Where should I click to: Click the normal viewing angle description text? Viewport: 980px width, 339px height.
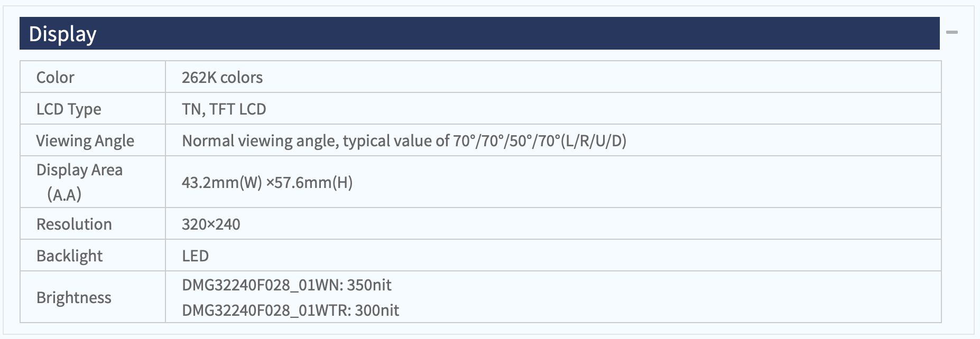pyautogui.click(x=404, y=140)
